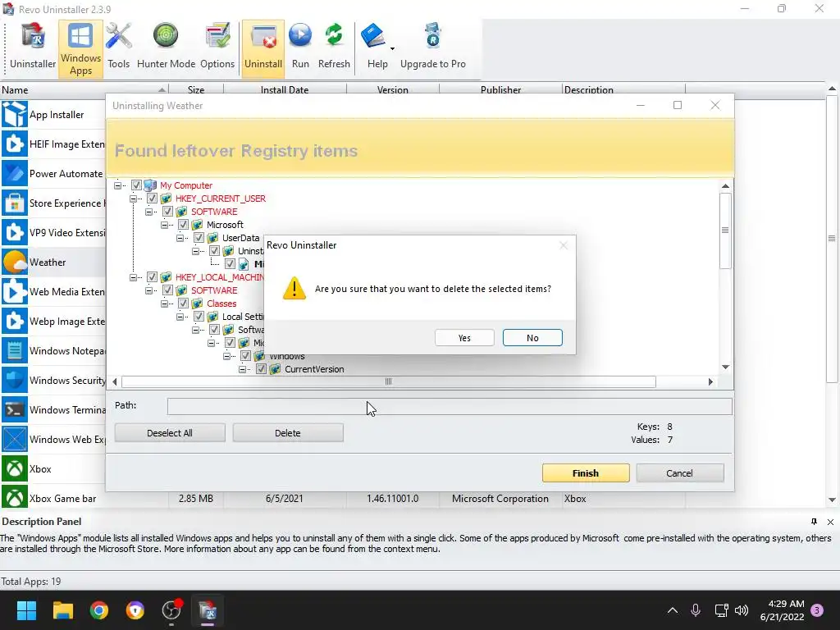Select the Xbox Game bar icon

[x=15, y=498]
